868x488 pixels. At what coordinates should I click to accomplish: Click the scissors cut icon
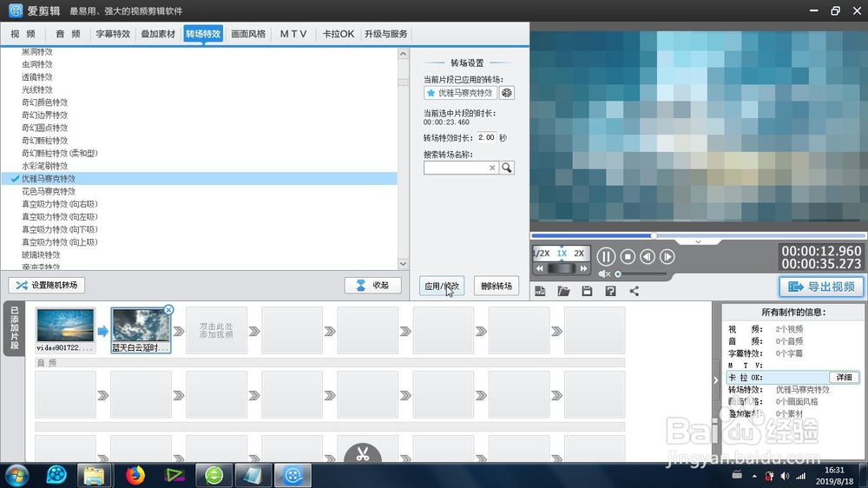(x=363, y=454)
